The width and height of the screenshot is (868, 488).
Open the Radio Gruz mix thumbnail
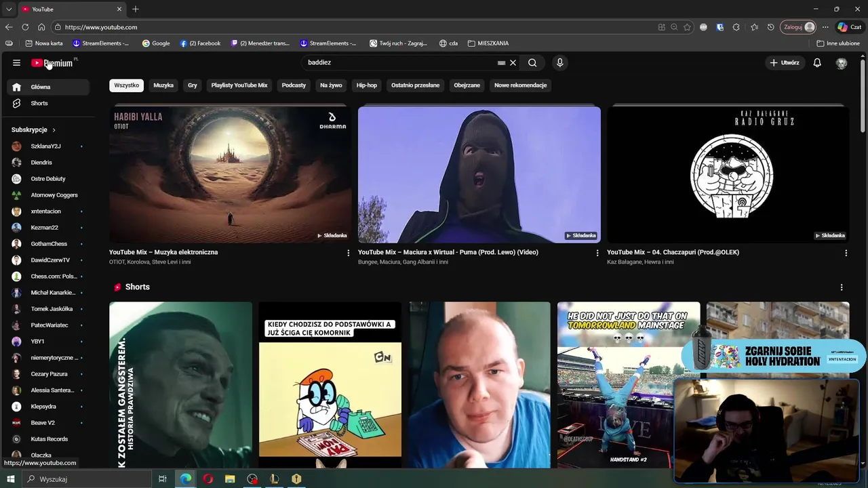click(x=728, y=174)
